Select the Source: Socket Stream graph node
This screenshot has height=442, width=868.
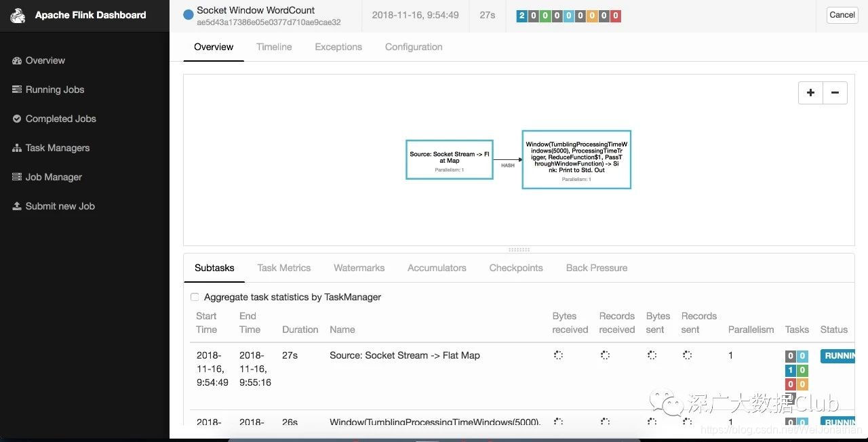tap(449, 160)
